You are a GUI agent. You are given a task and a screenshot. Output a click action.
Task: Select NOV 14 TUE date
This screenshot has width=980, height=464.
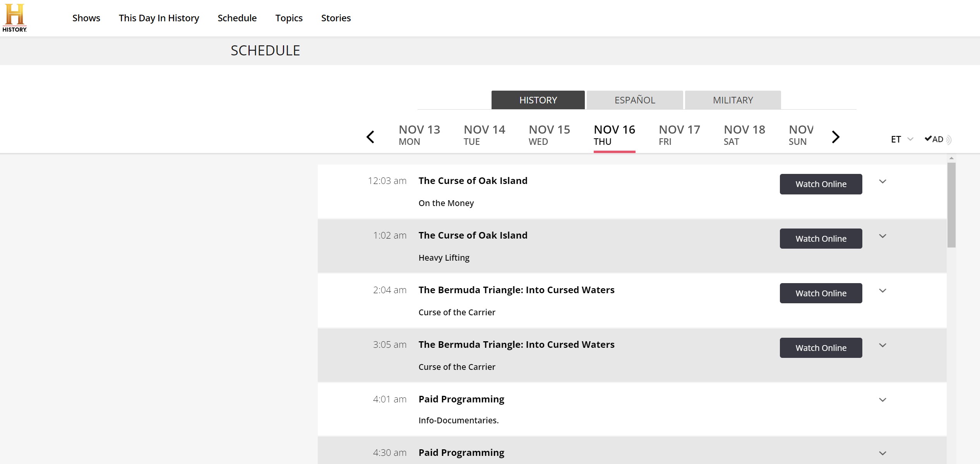[484, 135]
